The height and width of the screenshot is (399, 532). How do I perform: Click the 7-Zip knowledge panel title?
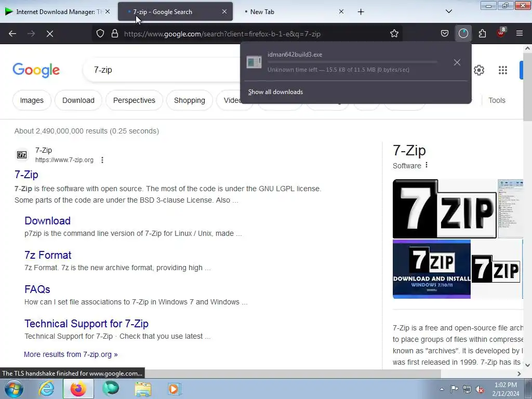(409, 150)
